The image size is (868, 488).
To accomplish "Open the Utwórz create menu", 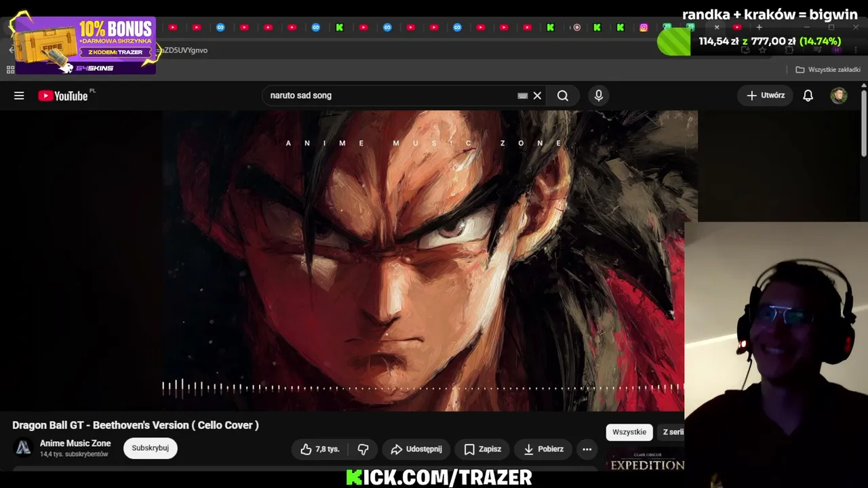I will point(766,96).
